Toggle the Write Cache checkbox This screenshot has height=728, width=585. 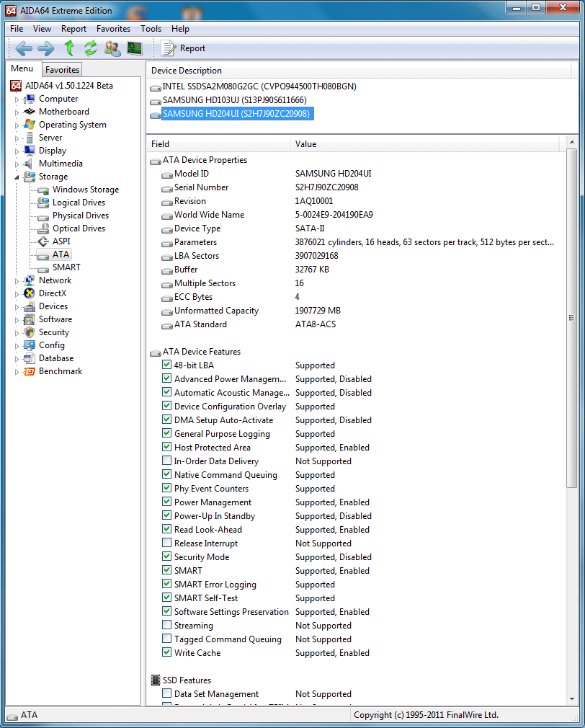(x=167, y=652)
